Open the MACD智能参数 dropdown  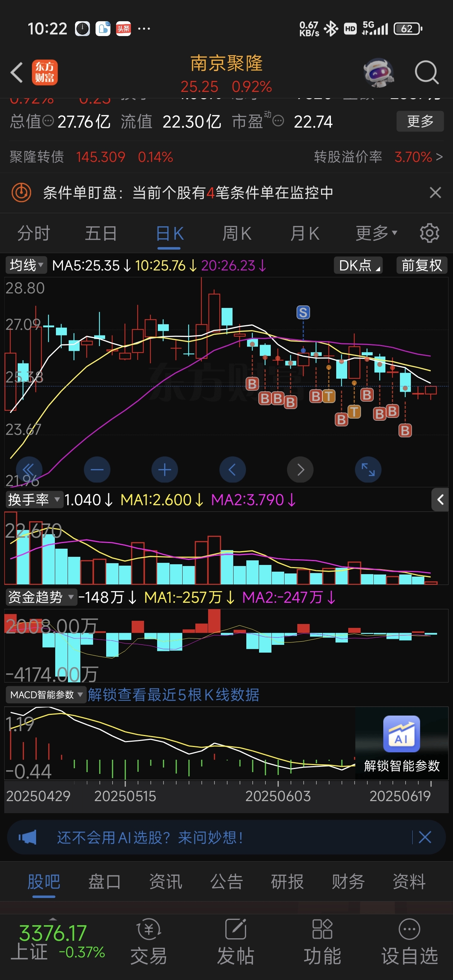click(x=46, y=695)
